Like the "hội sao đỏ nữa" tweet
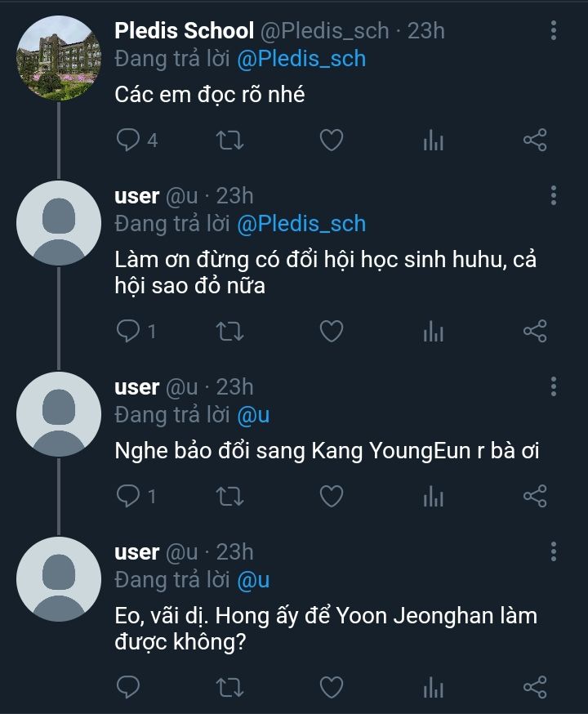 click(x=331, y=331)
